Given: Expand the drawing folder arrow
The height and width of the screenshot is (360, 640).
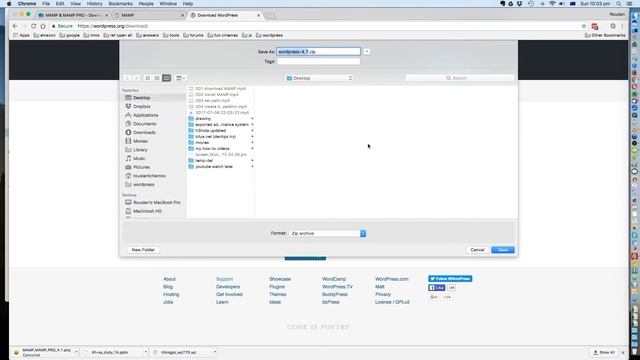Looking at the screenshot, I should (252, 118).
